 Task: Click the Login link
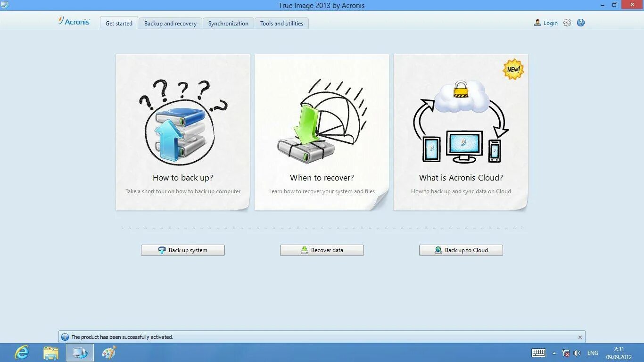(550, 23)
